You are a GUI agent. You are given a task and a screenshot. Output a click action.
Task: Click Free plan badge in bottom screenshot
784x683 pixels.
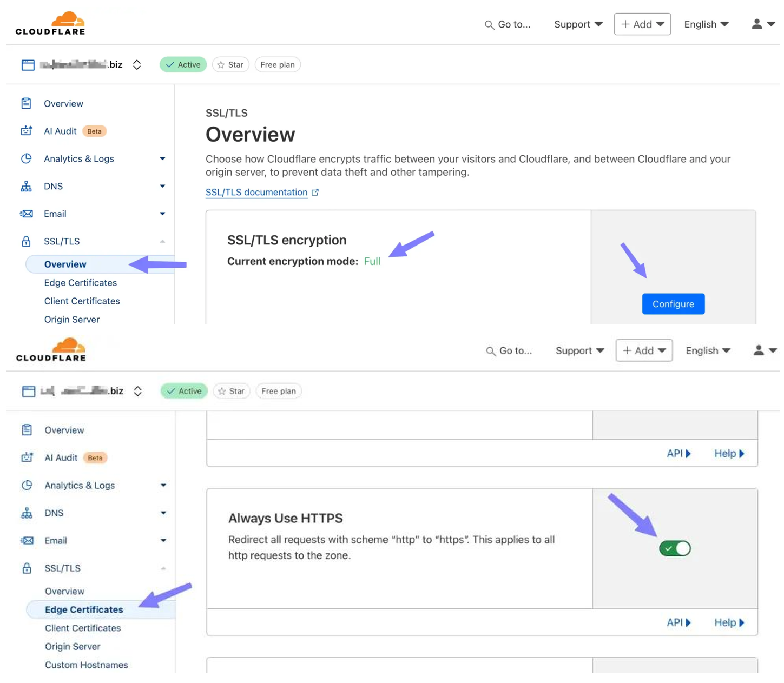point(279,391)
